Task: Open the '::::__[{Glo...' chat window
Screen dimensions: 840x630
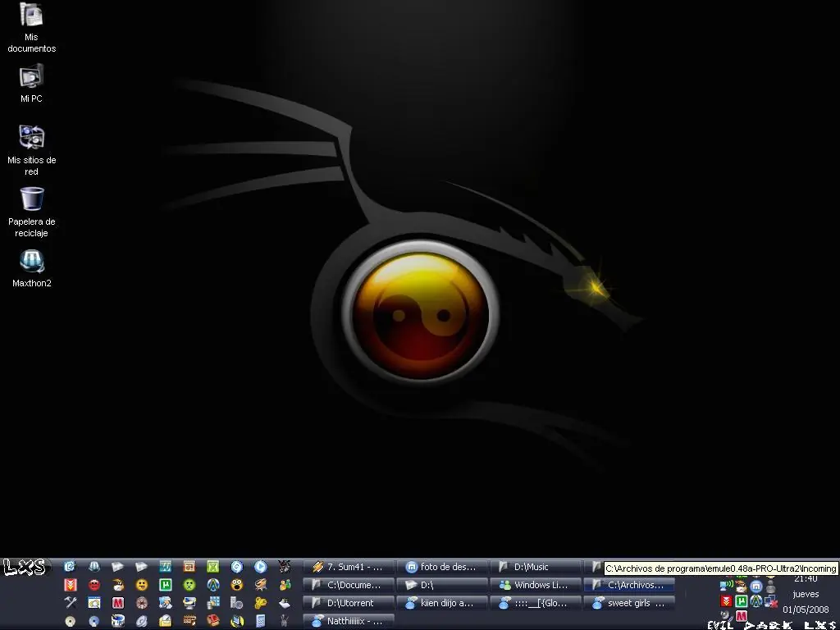Action: pyautogui.click(x=536, y=603)
